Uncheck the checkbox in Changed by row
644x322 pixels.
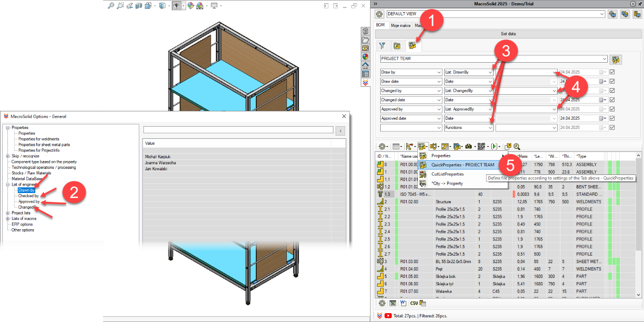click(x=612, y=91)
